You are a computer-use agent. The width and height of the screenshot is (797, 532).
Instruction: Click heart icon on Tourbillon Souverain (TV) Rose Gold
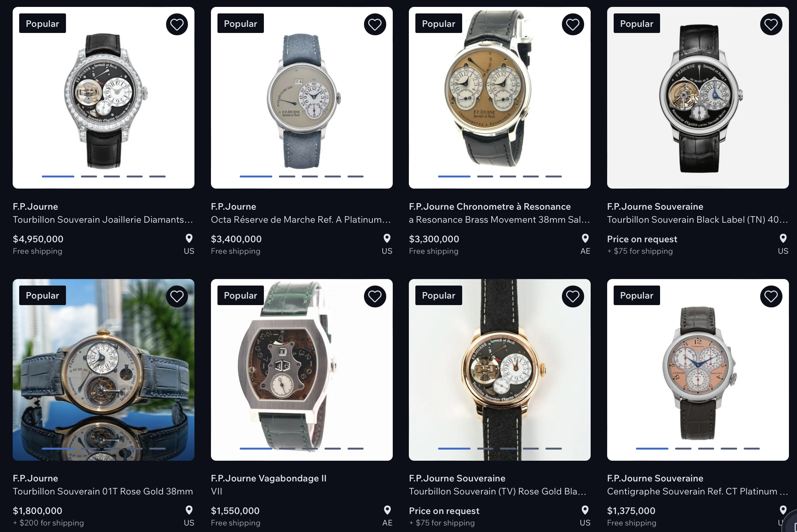coord(573,296)
